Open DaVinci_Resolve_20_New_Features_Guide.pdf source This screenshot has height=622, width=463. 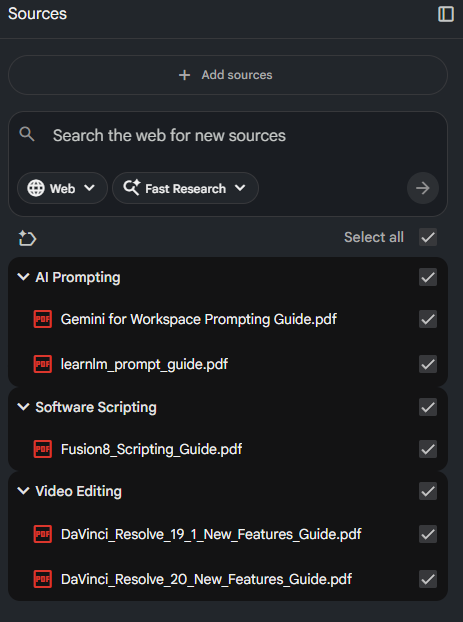point(206,579)
